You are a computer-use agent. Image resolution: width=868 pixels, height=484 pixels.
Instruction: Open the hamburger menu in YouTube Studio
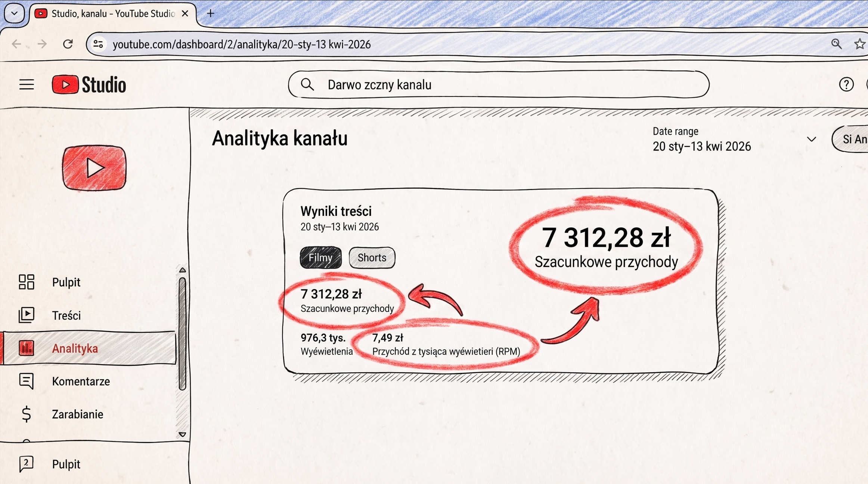click(27, 84)
